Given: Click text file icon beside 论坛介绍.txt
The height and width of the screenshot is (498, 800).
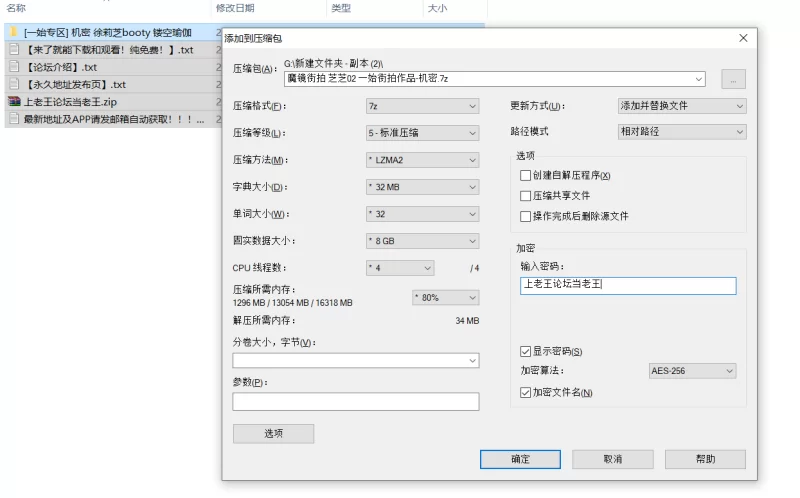Looking at the screenshot, I should 14,67.
